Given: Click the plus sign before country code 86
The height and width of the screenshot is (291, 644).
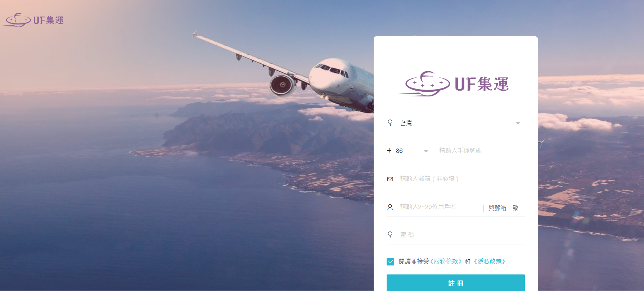Looking at the screenshot, I should tap(389, 150).
